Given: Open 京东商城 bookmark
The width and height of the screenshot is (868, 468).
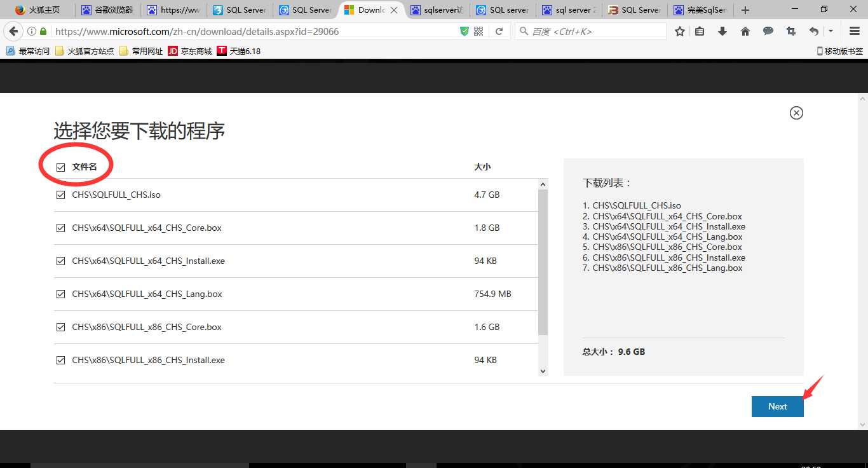Looking at the screenshot, I should coord(190,51).
